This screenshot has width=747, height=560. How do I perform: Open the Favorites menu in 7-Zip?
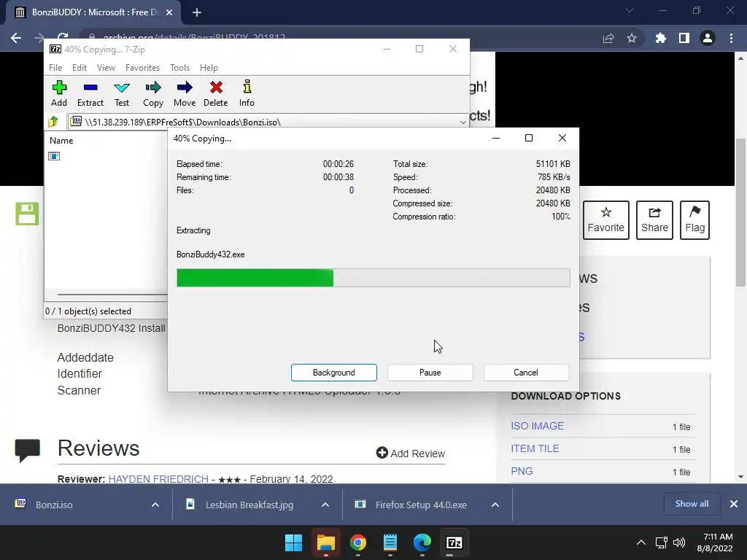(142, 68)
